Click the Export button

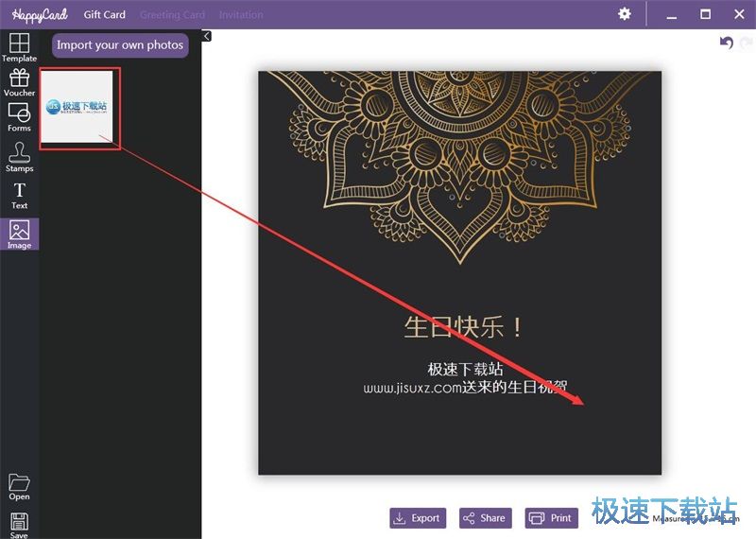click(x=418, y=518)
